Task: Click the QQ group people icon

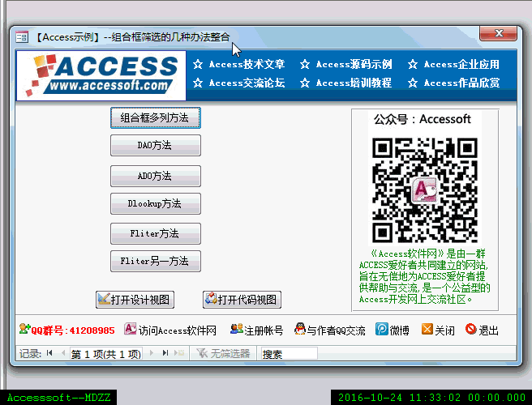Action: click(24, 329)
